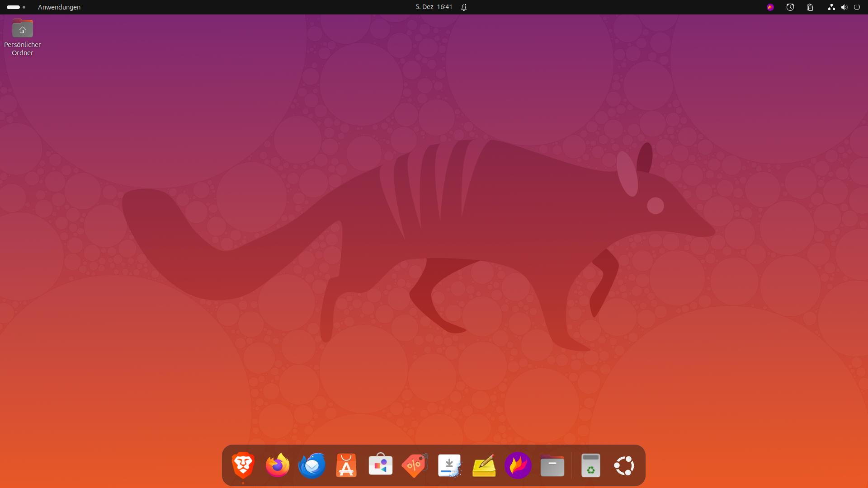Open Thunderbird mail in the dock
Viewport: 868px width, 488px height.
point(312,465)
